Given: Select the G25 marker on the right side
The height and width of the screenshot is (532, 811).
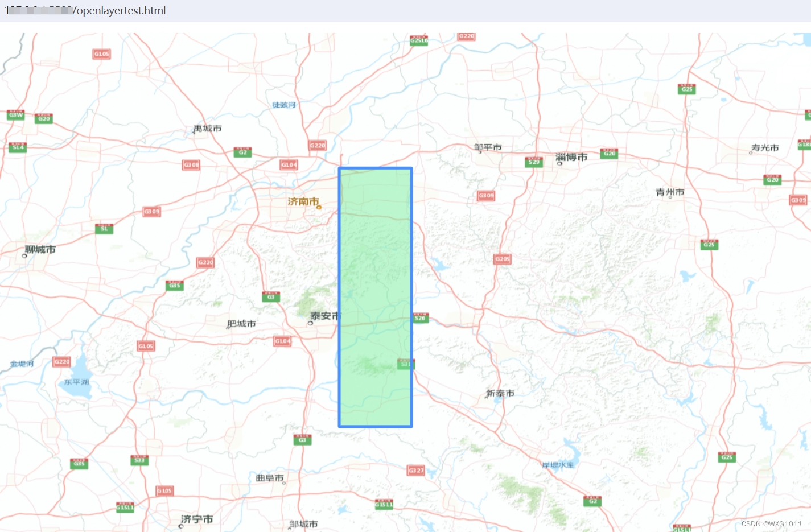Looking at the screenshot, I should point(709,244).
